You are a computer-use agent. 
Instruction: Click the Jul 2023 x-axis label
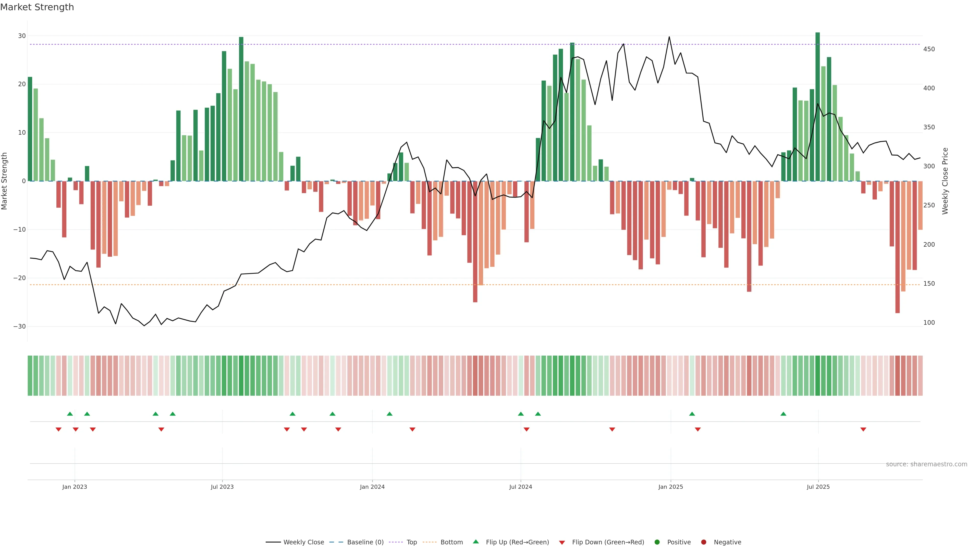point(222,487)
